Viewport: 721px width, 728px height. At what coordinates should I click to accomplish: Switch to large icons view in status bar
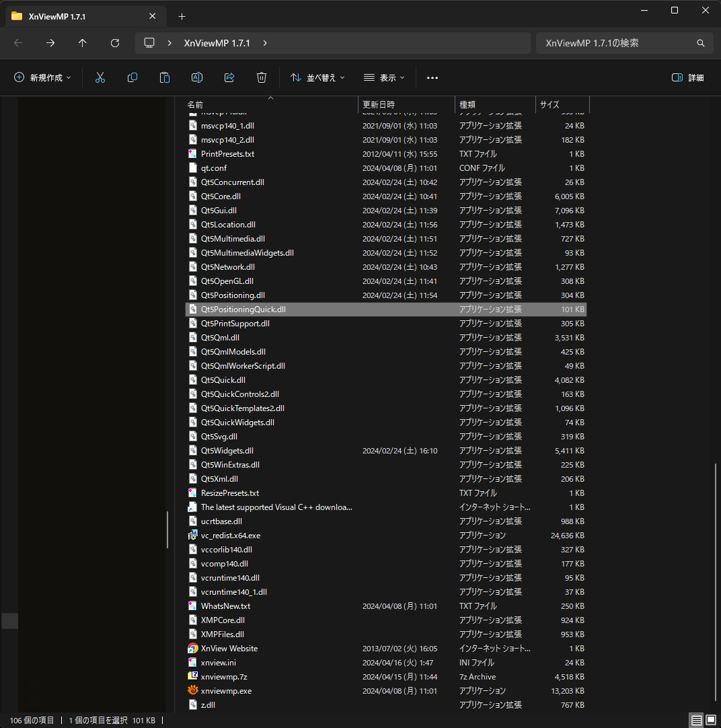pyautogui.click(x=711, y=720)
